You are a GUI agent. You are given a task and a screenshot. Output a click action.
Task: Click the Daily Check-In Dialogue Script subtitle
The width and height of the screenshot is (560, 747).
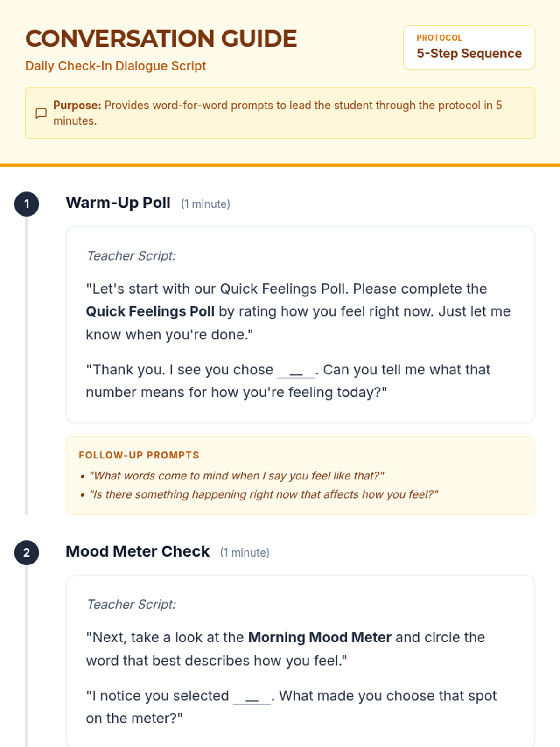click(115, 66)
